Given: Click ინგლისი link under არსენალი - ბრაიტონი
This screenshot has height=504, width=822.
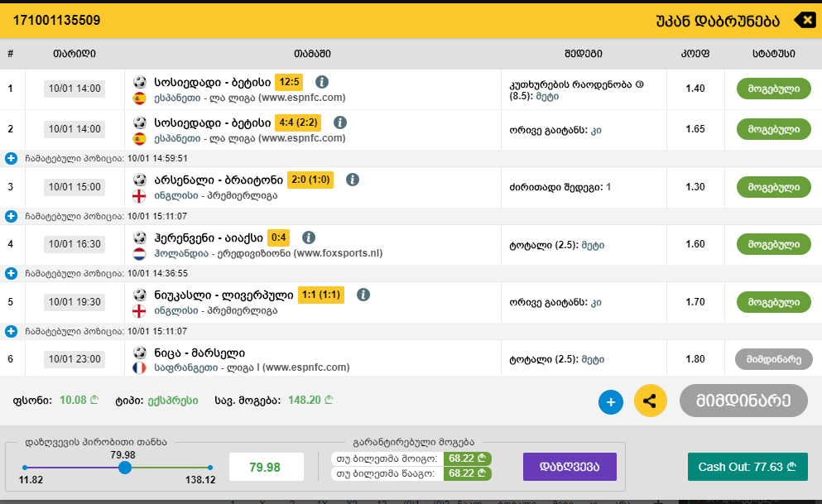Looking at the screenshot, I should pyautogui.click(x=176, y=195).
